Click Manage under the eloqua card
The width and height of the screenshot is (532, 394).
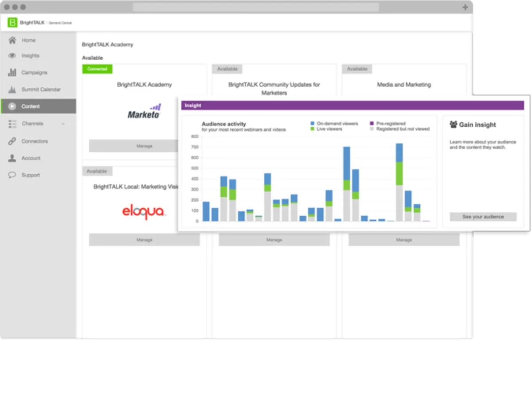click(145, 240)
